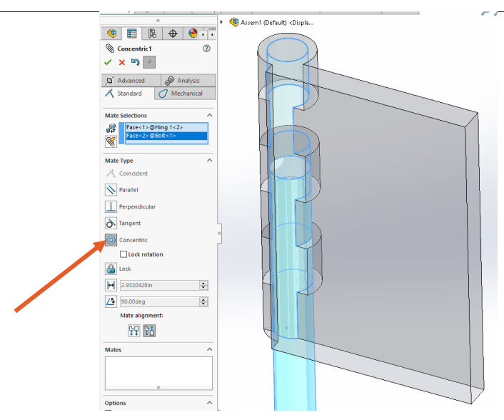
Task: Select Face<1>@Hing 1<2> in selections list
Action: (166, 127)
